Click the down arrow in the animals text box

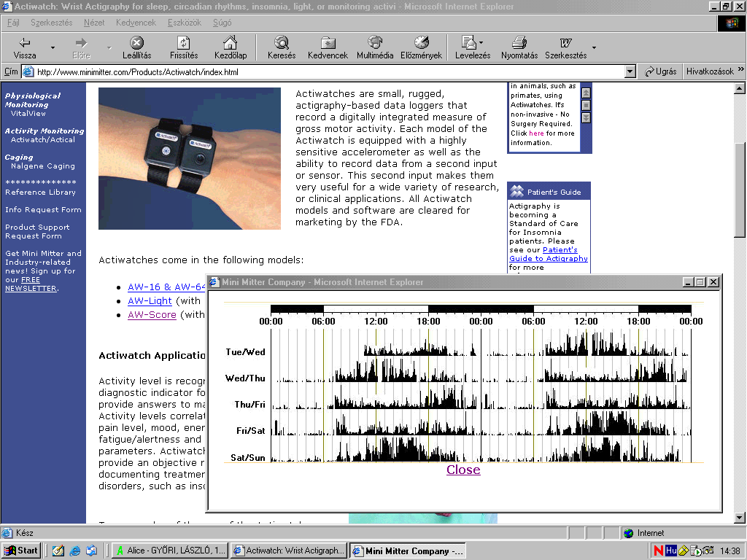tap(586, 117)
